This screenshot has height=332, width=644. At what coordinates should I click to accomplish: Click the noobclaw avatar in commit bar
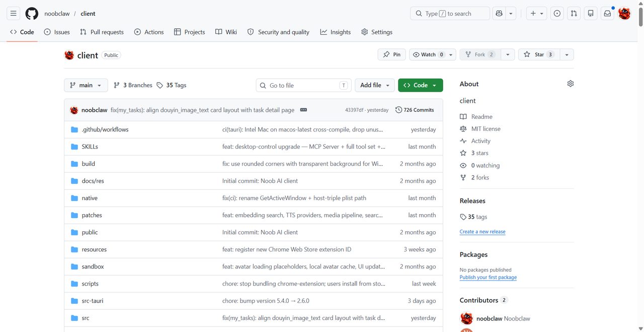tap(74, 110)
